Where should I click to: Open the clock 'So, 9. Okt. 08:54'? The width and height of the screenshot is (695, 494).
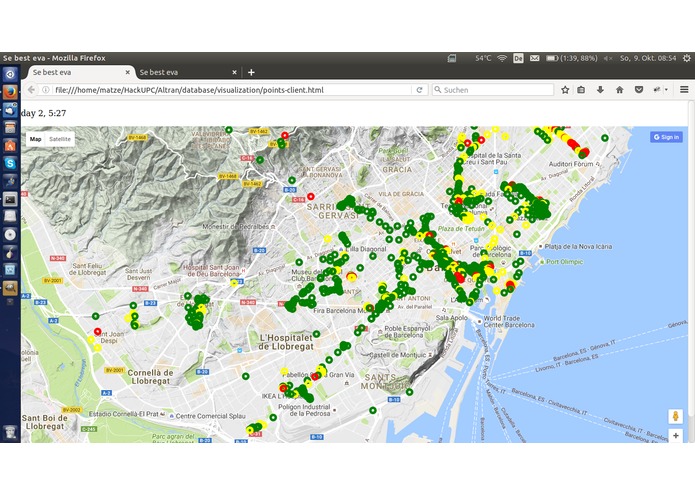pos(648,58)
